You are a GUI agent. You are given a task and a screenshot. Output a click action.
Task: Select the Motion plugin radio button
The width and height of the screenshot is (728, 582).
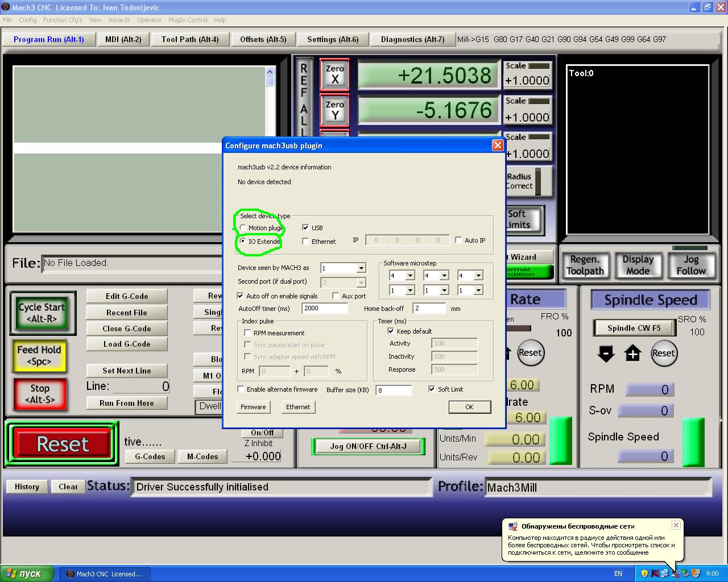click(243, 227)
